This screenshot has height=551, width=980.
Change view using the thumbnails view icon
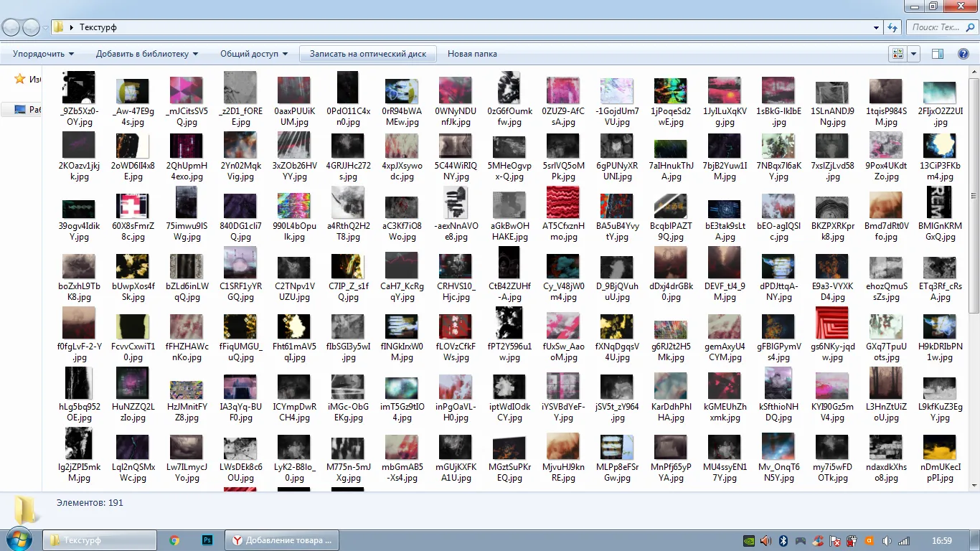[897, 54]
